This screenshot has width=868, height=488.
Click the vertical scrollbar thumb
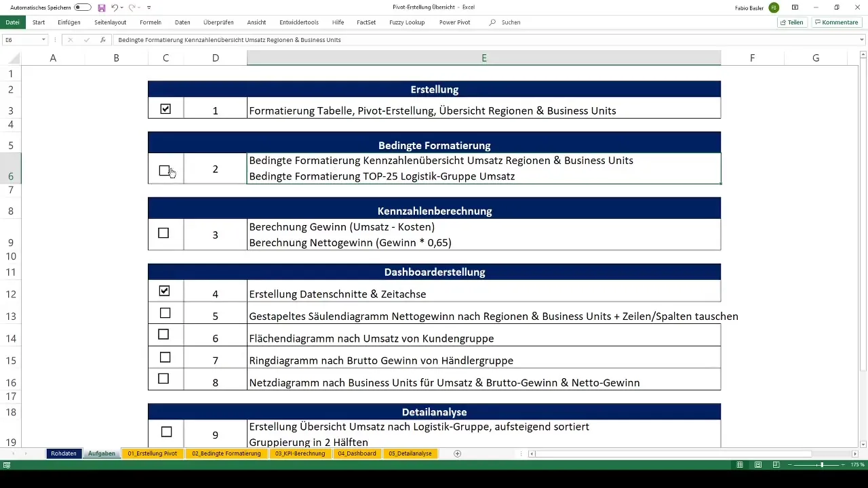coord(863,216)
